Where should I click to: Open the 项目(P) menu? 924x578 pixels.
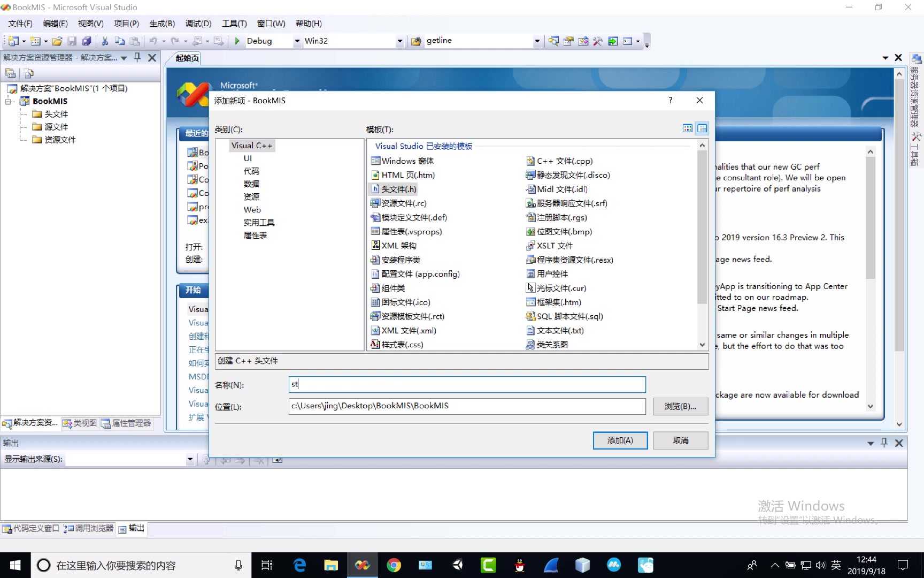tap(127, 24)
